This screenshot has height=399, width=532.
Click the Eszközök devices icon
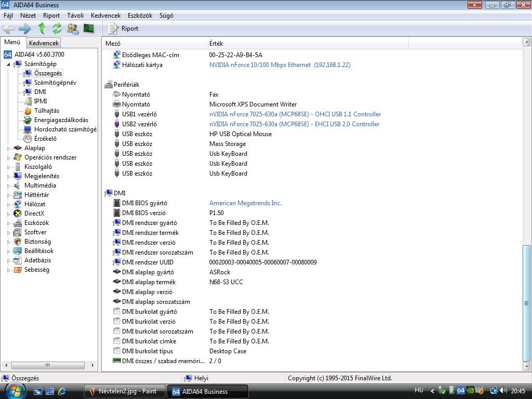(17, 223)
